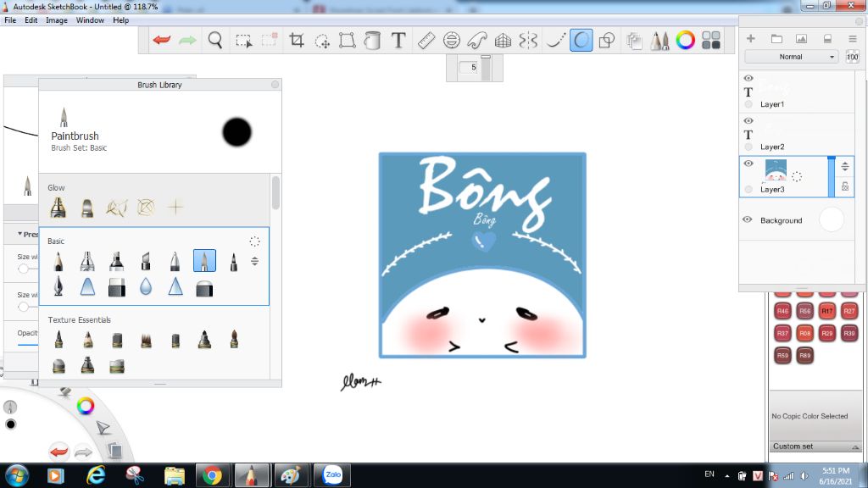Enable the Steady Stroke tool
This screenshot has width=868, height=488.
tap(555, 41)
